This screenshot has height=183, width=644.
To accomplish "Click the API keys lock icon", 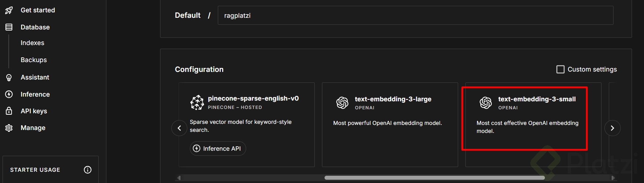I will 9,111.
